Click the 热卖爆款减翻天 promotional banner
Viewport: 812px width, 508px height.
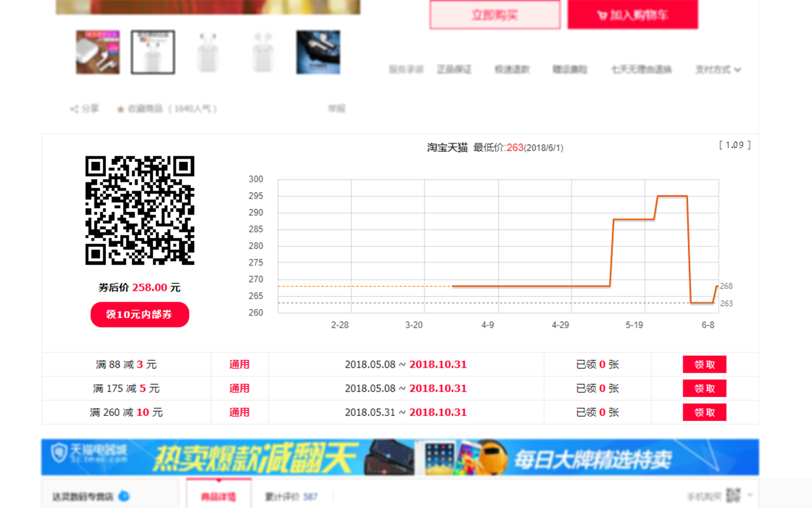click(400, 457)
